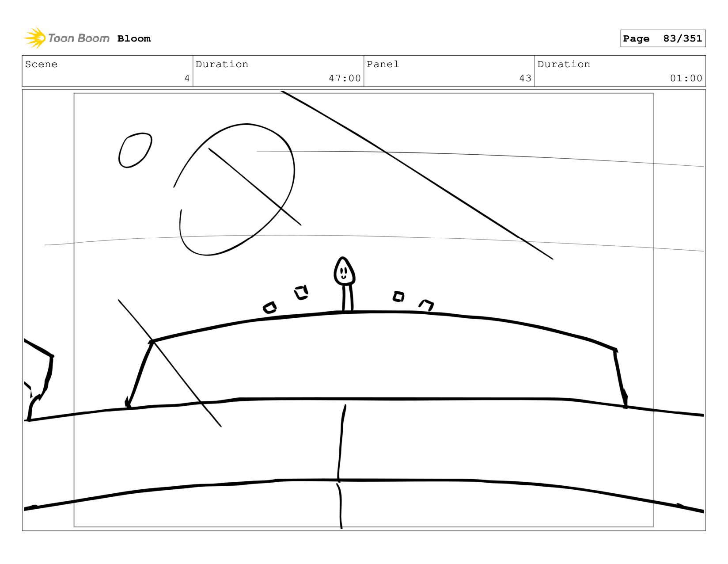Click the small oval drawing in the sky
Image resolution: width=728 pixels, height=564 pixels.
135,150
